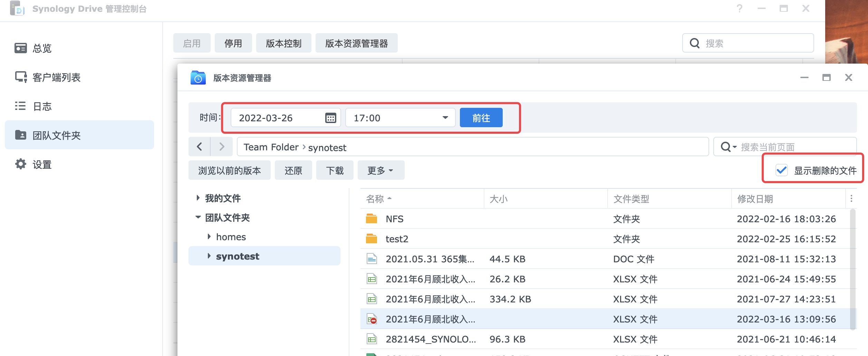868x356 pixels.
Task: Navigate forward with the right arrow
Action: [x=222, y=147]
